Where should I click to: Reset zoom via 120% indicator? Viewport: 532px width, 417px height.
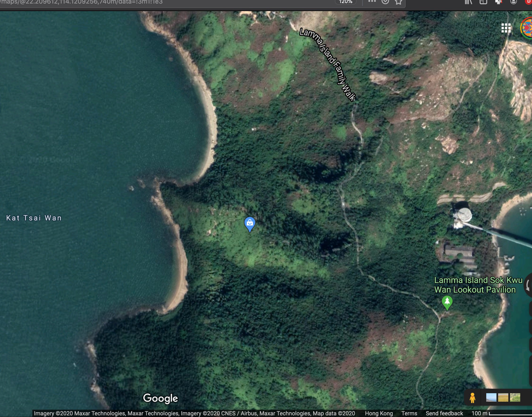point(345,2)
